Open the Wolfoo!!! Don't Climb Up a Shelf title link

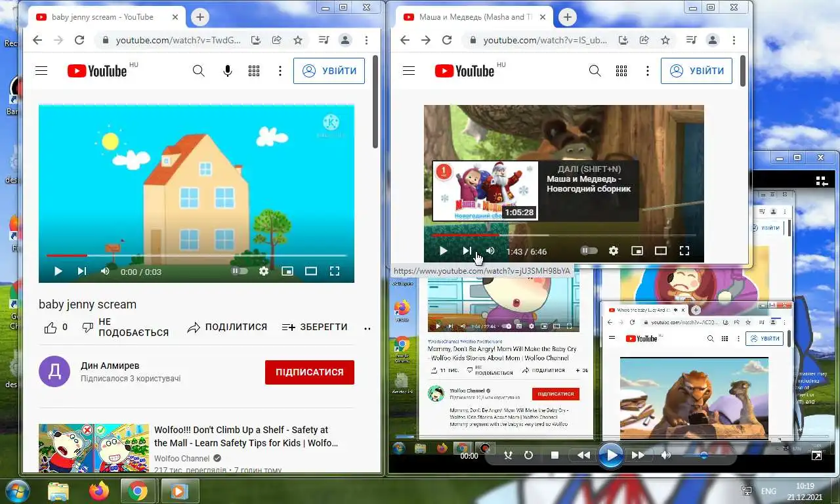[x=246, y=436]
